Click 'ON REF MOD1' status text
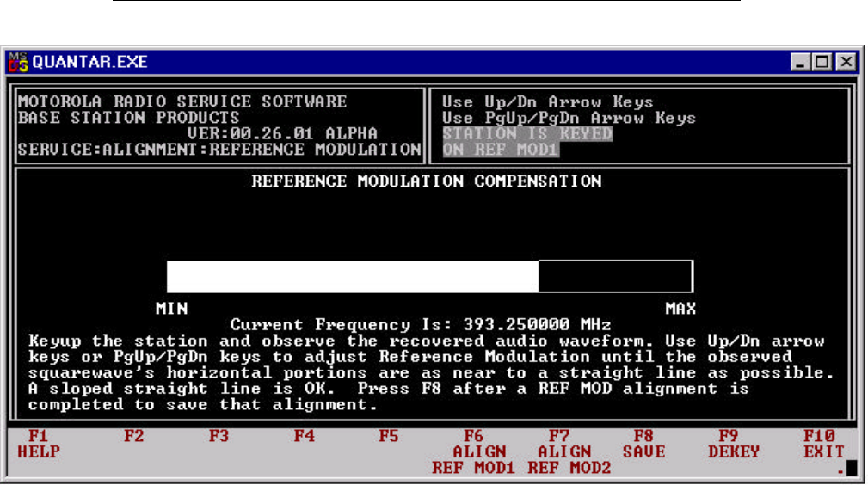The width and height of the screenshot is (868, 485). 501,150
